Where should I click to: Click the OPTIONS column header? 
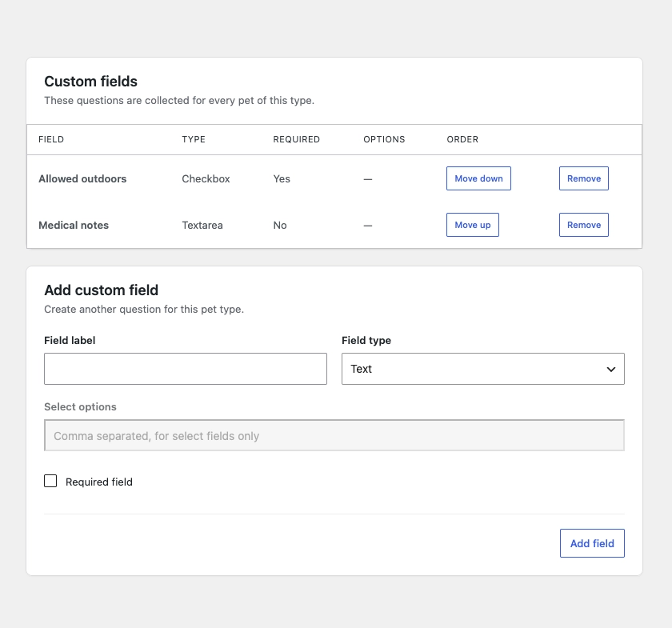(384, 139)
